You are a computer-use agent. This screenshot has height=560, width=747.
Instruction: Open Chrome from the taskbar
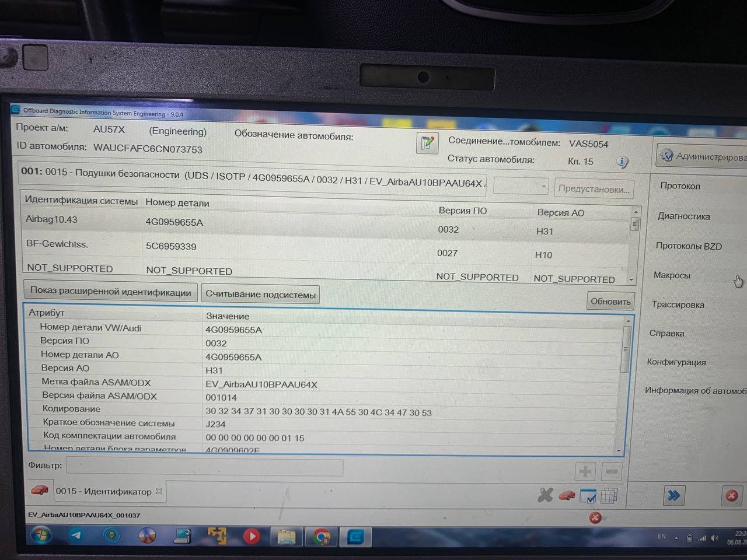coord(321,537)
